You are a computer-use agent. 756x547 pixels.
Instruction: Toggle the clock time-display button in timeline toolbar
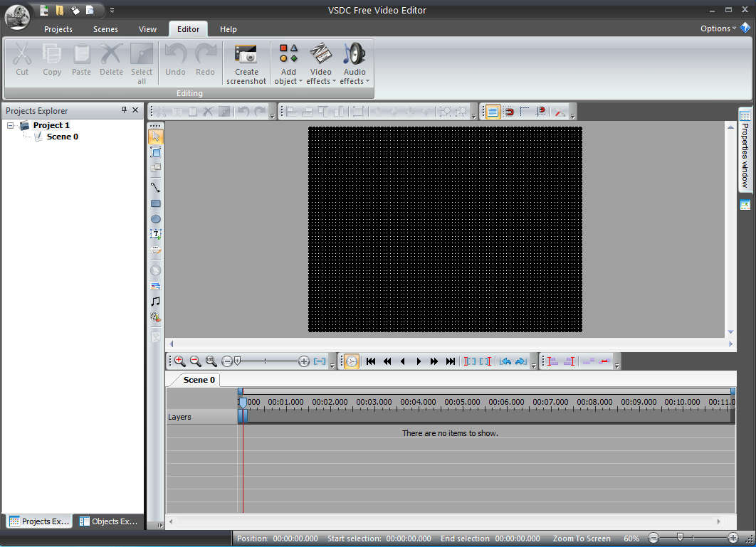(352, 361)
